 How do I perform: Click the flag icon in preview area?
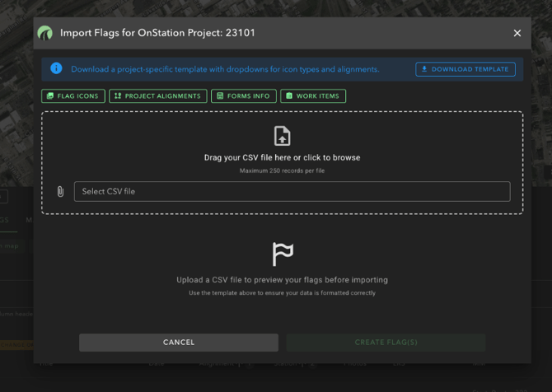(x=283, y=254)
